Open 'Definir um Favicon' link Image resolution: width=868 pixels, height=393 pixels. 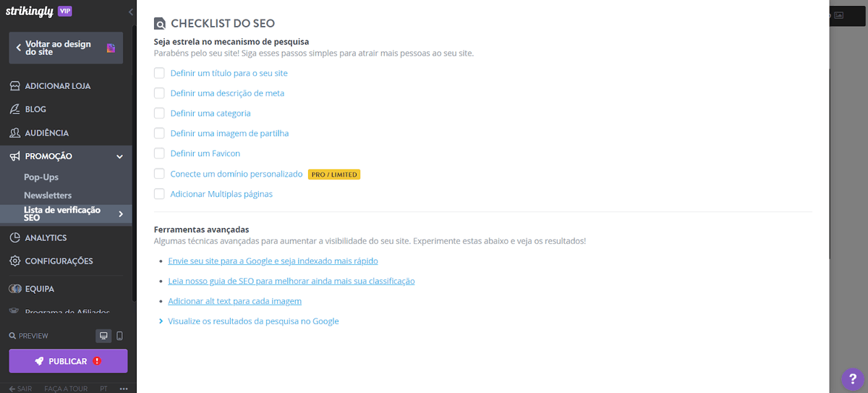(x=205, y=153)
